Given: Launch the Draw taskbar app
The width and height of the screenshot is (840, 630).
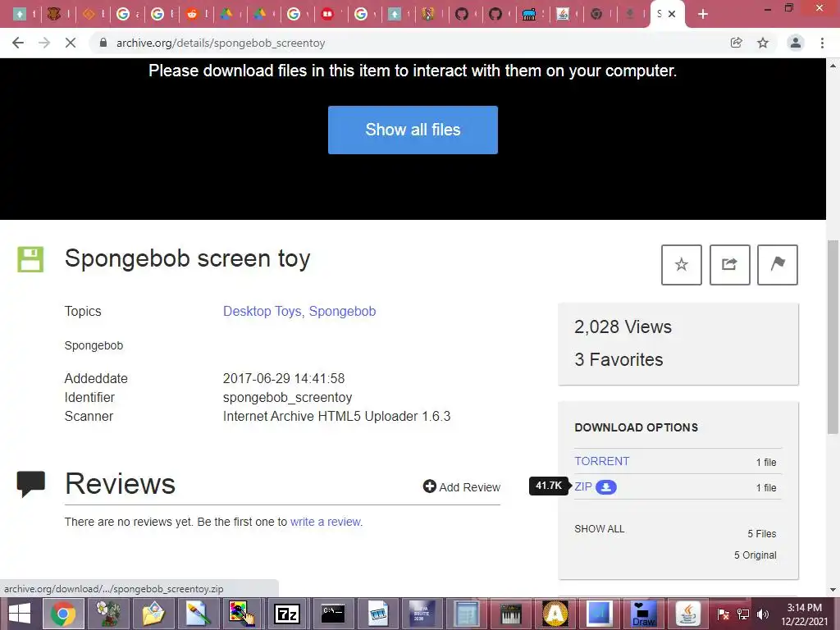Looking at the screenshot, I should [x=643, y=614].
